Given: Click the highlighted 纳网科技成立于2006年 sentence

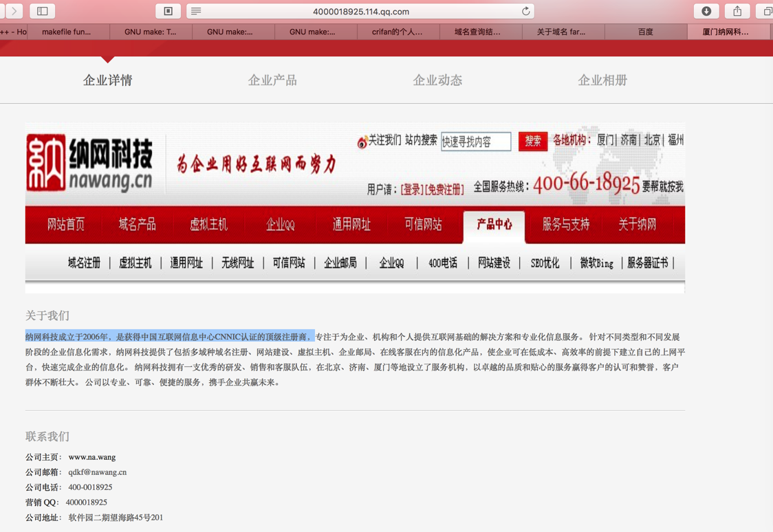Looking at the screenshot, I should click(x=170, y=337).
